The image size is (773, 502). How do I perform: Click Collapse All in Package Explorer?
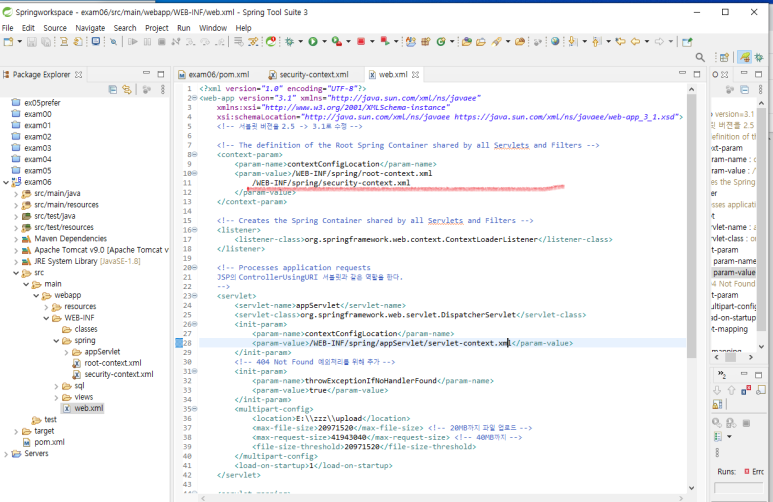[x=112, y=89]
